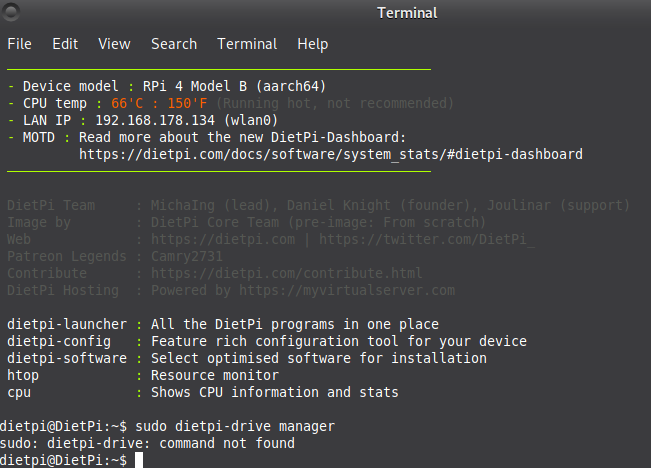Click the https://dietpi.com web link
The width and height of the screenshot is (651, 468).
(x=223, y=240)
